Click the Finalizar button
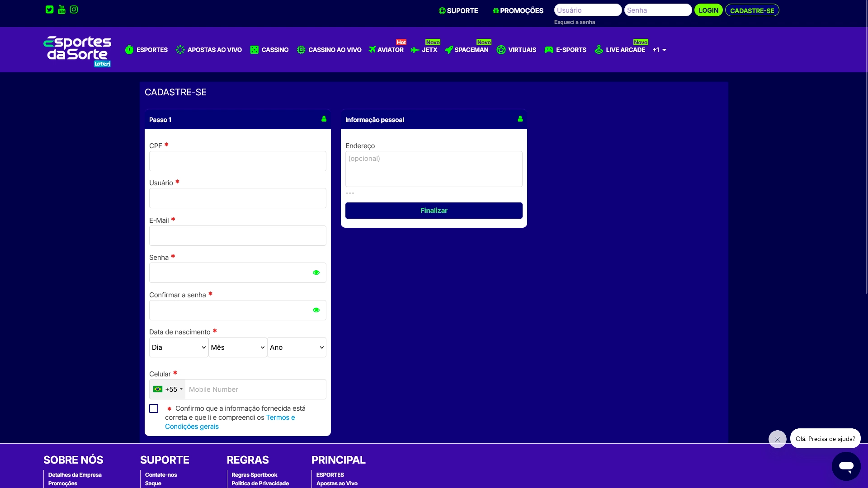Screen dimensions: 868x488 point(434,211)
